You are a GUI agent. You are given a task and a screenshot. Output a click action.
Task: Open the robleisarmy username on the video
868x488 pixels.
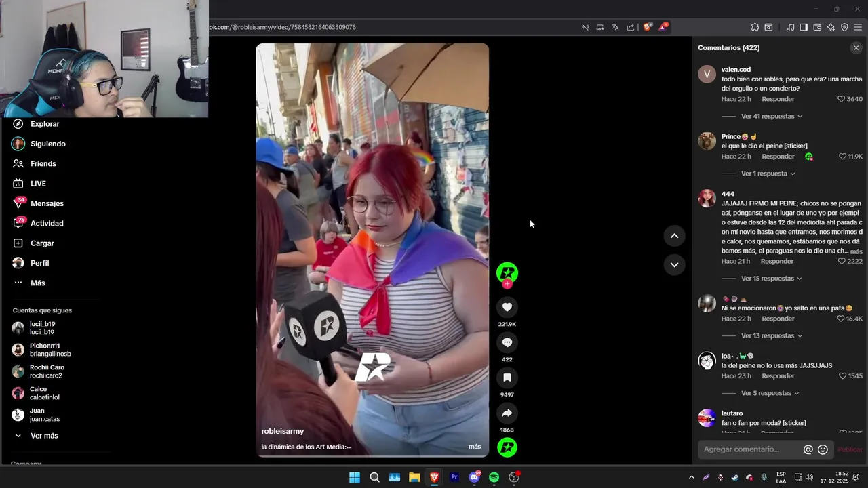click(x=283, y=431)
